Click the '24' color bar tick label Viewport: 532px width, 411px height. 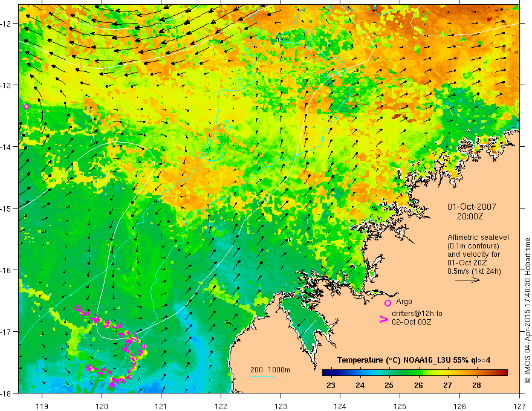[x=360, y=385]
